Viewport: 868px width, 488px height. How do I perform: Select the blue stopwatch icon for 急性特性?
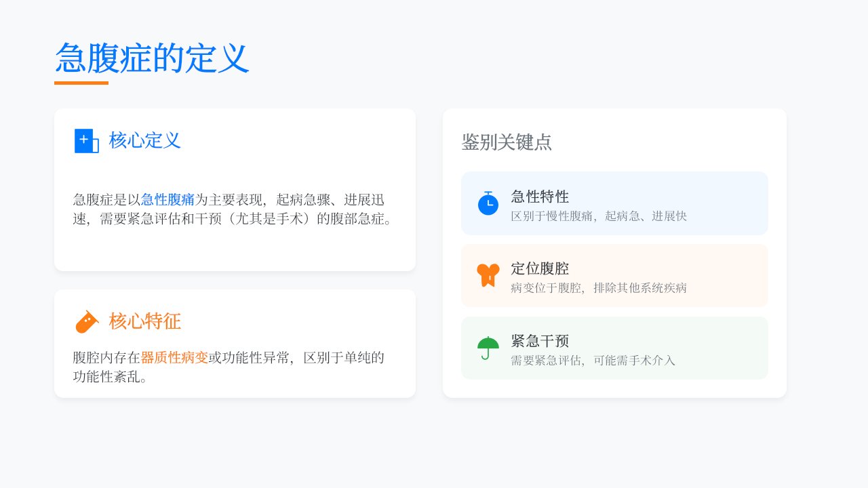[x=488, y=203]
